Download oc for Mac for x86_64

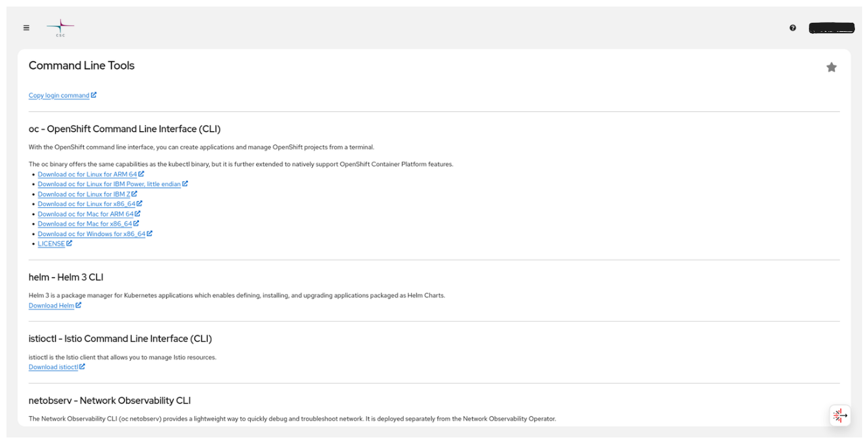click(x=84, y=224)
